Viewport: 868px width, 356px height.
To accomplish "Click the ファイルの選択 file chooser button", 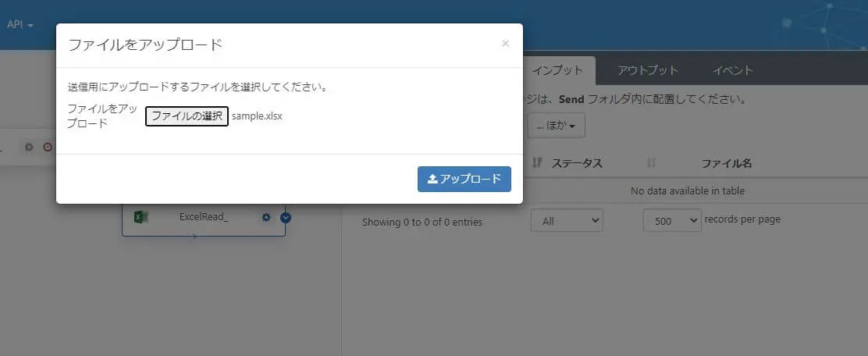I will coord(187,116).
